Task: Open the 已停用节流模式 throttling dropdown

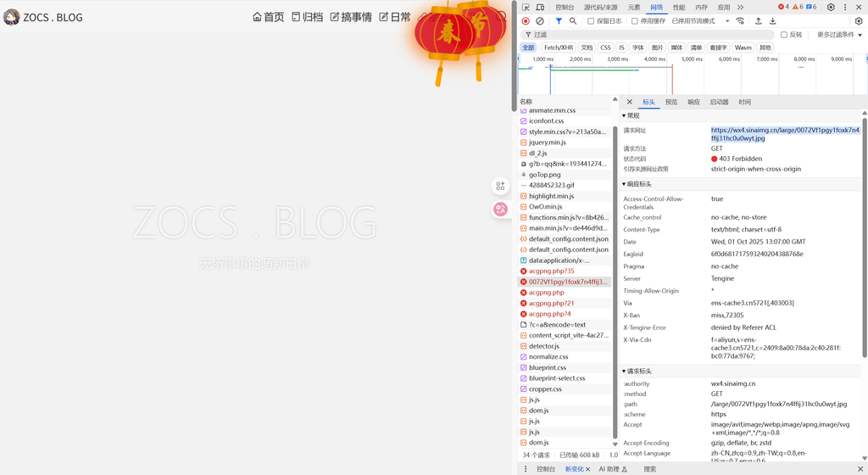Action: coord(700,21)
